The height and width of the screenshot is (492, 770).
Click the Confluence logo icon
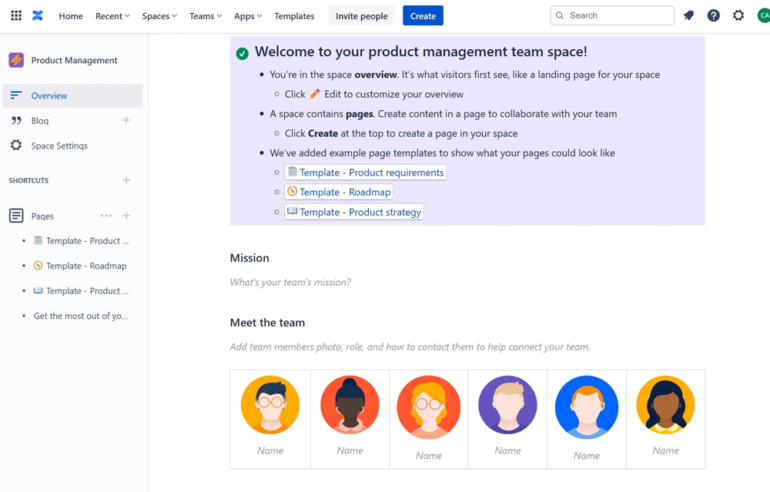(x=38, y=16)
